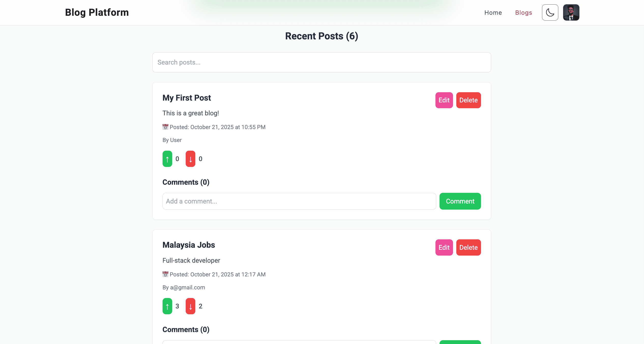
Task: Click the calendar icon on Malaysia Jobs
Action: coord(165,274)
